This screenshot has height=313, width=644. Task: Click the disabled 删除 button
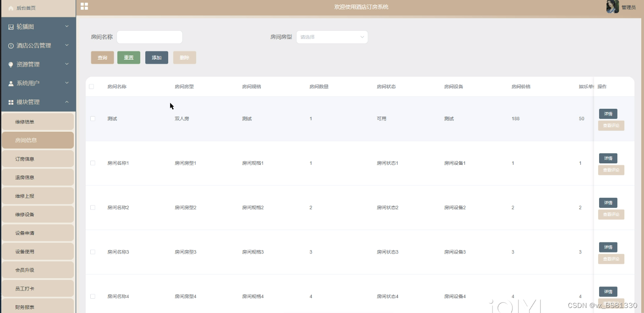click(x=185, y=57)
